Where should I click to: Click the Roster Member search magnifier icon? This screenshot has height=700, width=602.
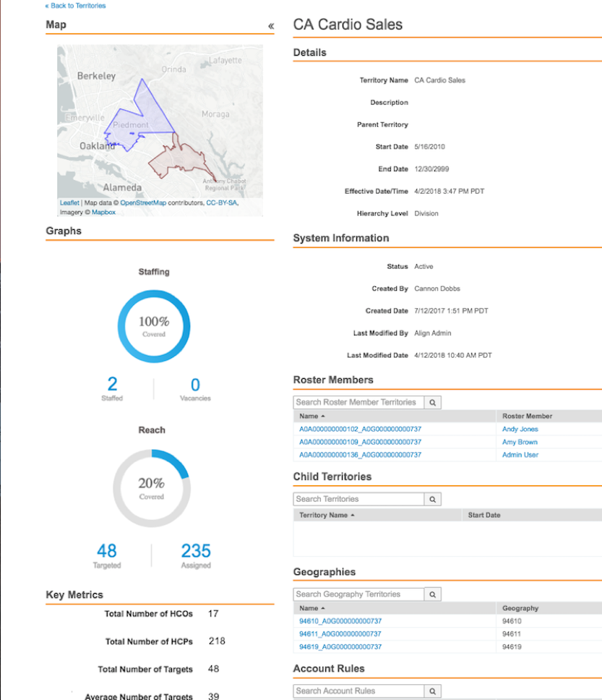[x=432, y=402]
